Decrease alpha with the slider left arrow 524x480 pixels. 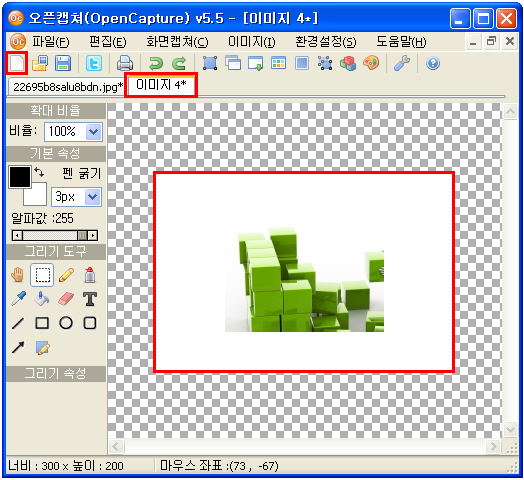pyautogui.click(x=17, y=236)
